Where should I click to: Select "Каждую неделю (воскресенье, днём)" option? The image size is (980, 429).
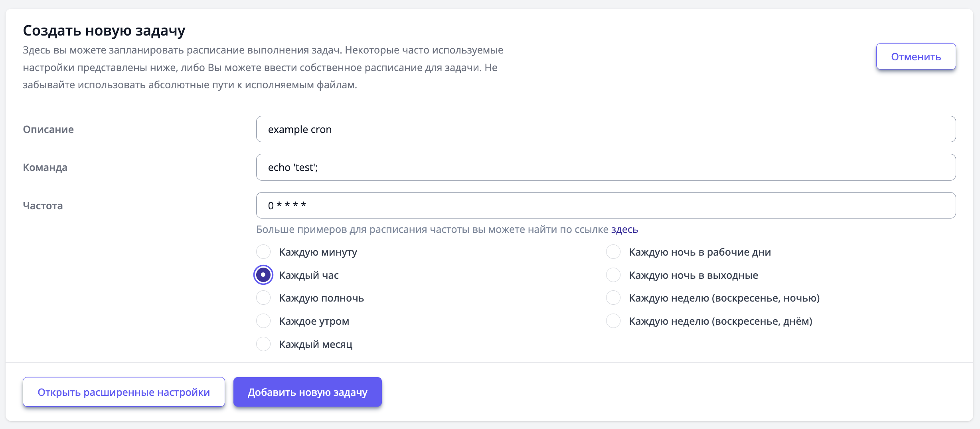point(613,321)
